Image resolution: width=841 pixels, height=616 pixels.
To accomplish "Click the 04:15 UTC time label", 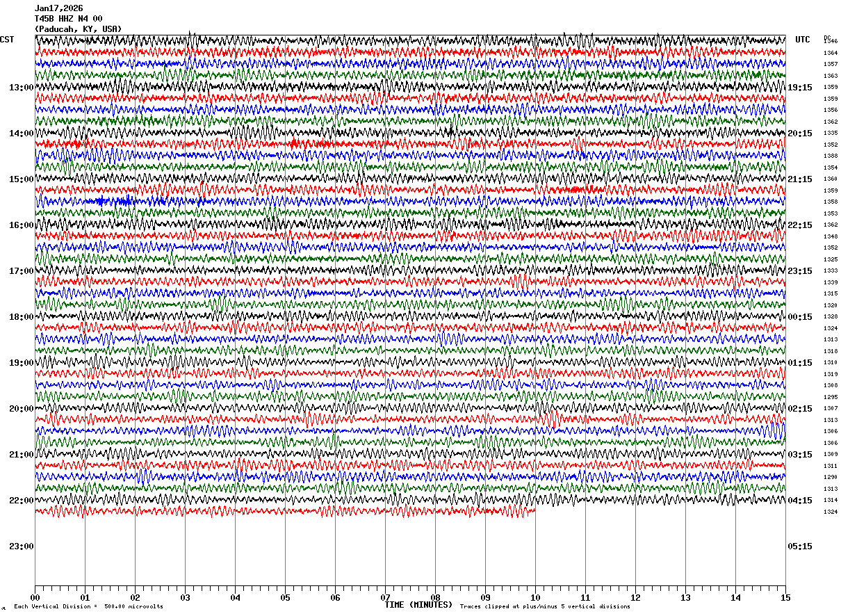I will (800, 501).
